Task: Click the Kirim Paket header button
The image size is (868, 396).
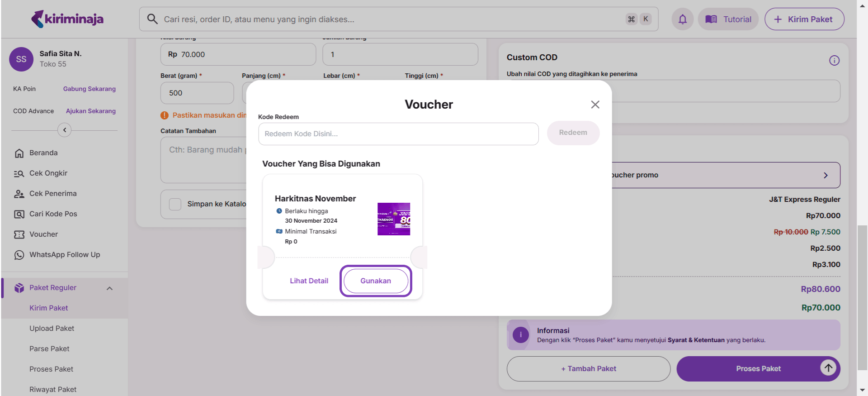Action: pos(804,19)
